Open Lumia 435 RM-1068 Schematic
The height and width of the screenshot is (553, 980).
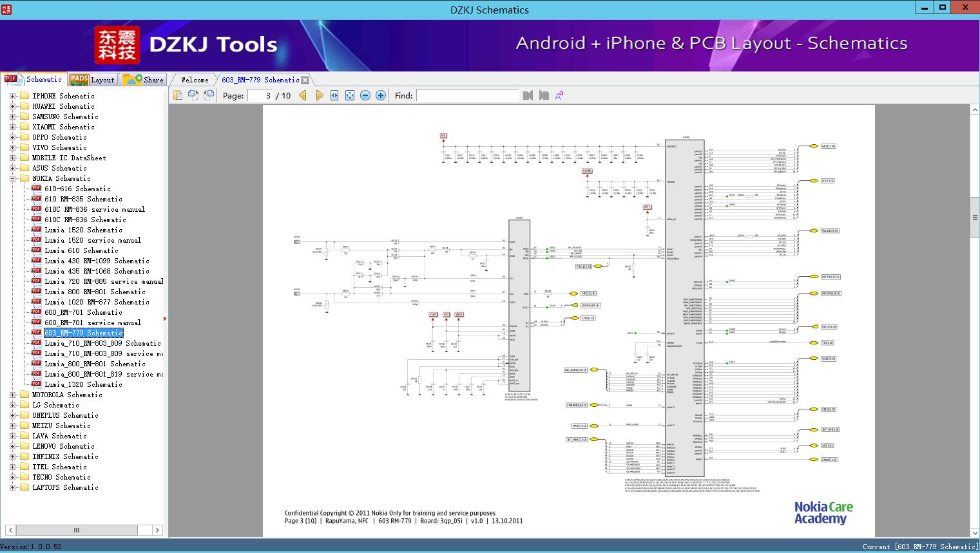(97, 271)
